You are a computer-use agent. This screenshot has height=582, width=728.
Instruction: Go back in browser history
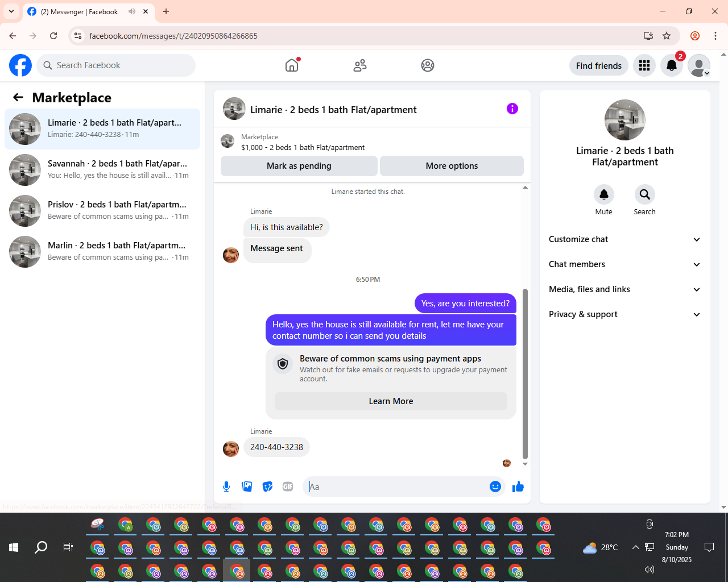click(13, 36)
